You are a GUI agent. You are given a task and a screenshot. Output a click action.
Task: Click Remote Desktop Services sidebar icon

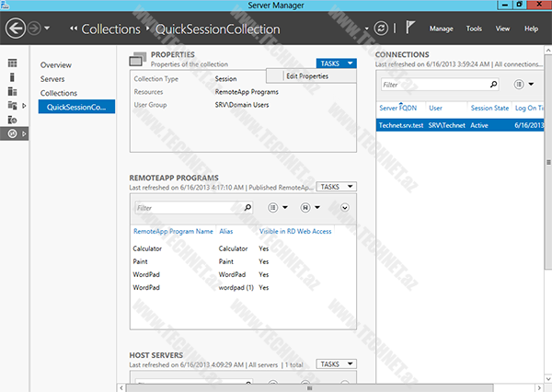(x=13, y=133)
